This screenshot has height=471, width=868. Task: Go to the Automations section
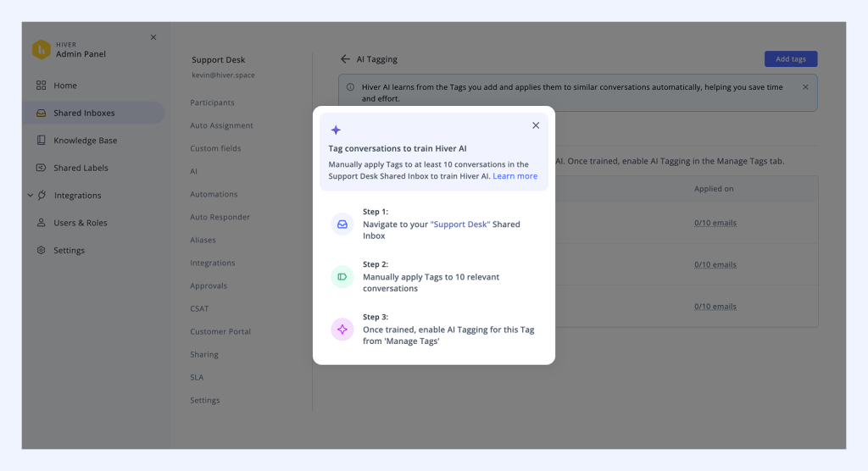pyautogui.click(x=214, y=194)
